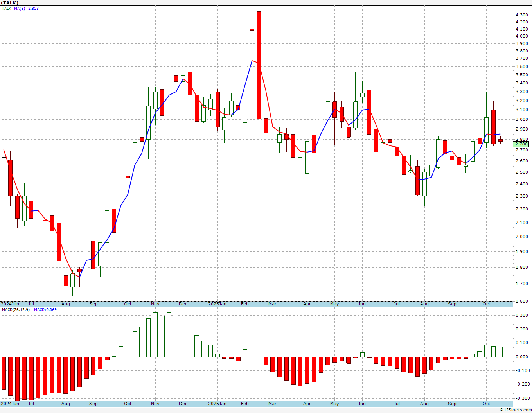This screenshot has width=532, height=413.
Task: Click the 0.100 MACD axis label
Action: tap(522, 343)
